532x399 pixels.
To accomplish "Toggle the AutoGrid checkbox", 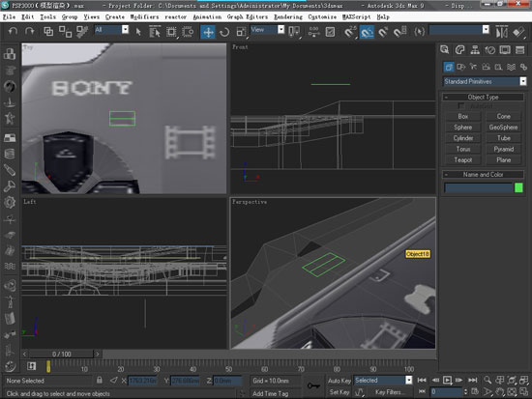I will [x=460, y=106].
